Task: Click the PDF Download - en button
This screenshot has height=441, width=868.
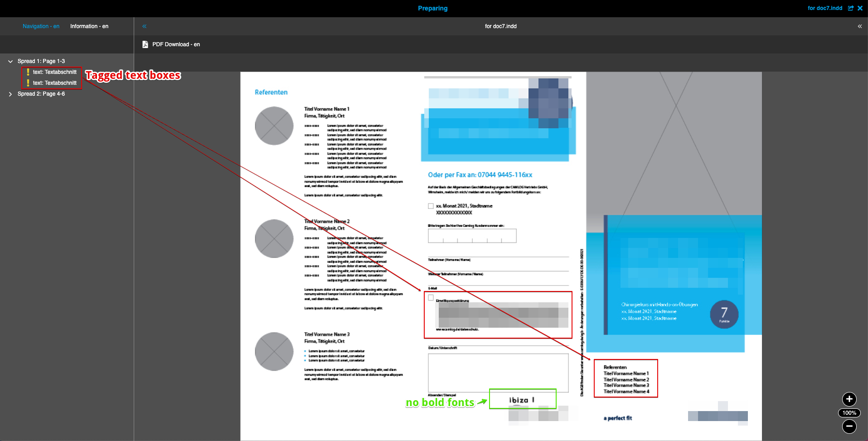Action: [x=171, y=44]
